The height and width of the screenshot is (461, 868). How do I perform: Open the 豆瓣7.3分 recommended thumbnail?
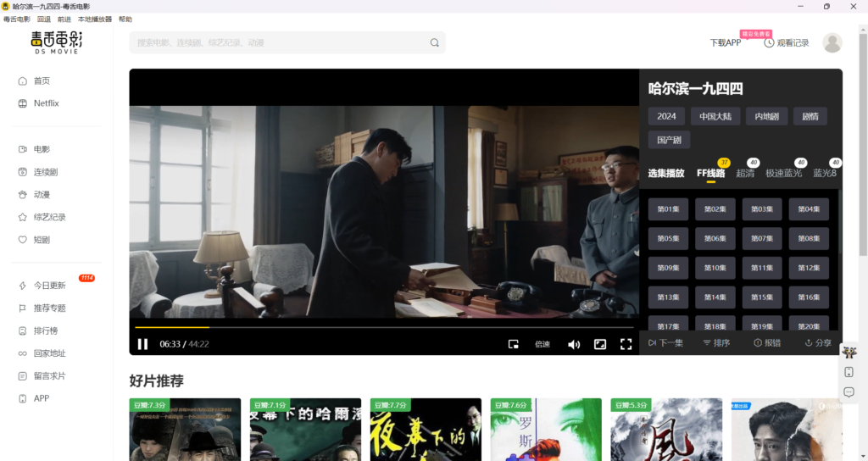(x=185, y=430)
